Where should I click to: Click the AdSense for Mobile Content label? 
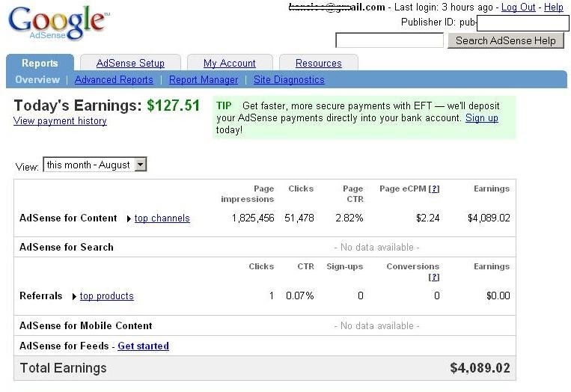coord(86,325)
